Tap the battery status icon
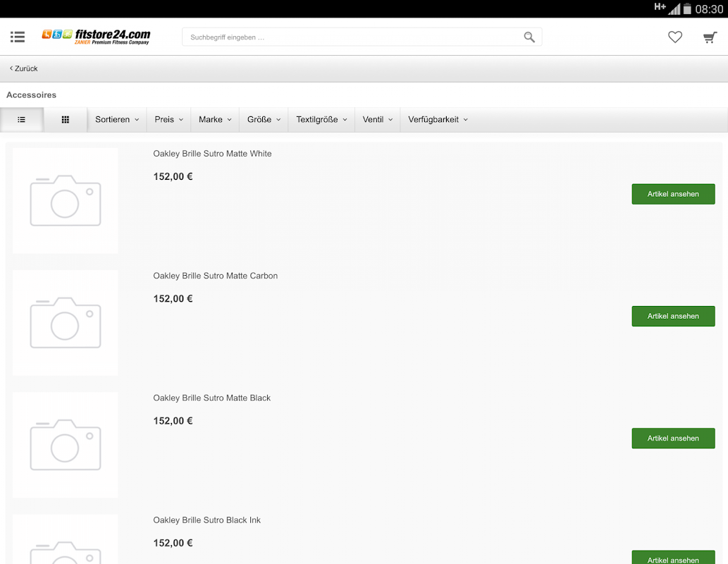Image resolution: width=728 pixels, height=564 pixels. coord(687,9)
